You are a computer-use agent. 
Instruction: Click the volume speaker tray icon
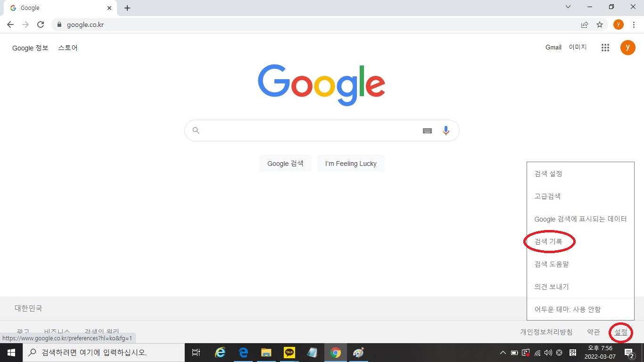click(548, 353)
